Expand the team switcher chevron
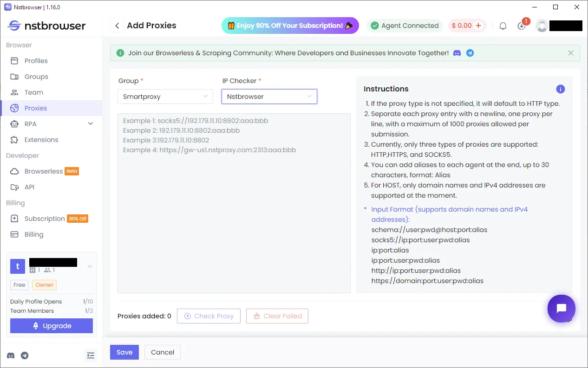588x368 pixels. pyautogui.click(x=90, y=266)
